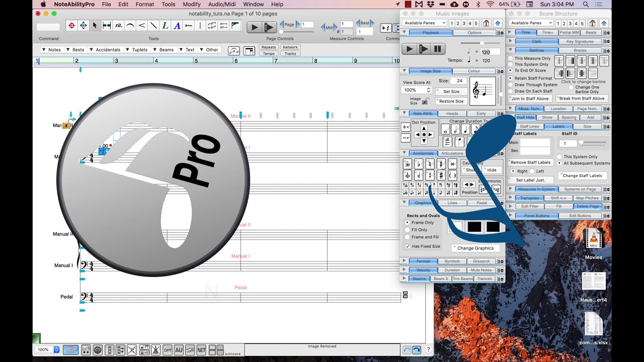The width and height of the screenshot is (644, 362).
Task: Choose Left staff label justification
Action: (x=533, y=171)
